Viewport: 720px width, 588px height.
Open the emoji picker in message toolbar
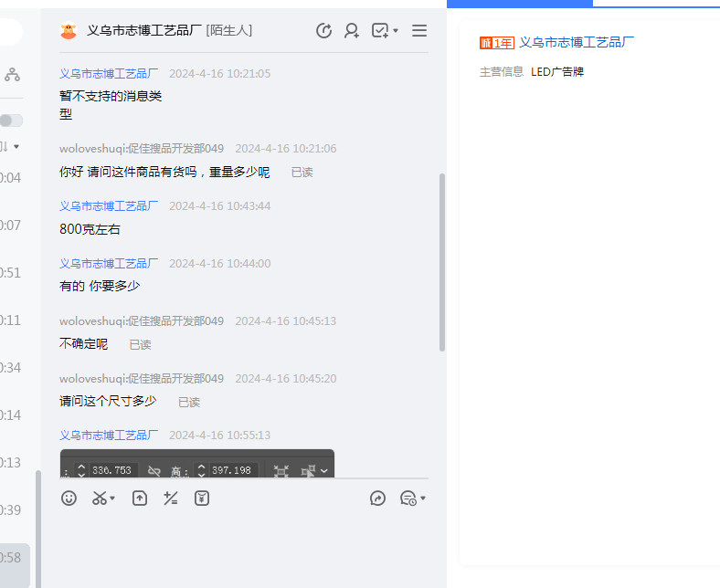(69, 499)
